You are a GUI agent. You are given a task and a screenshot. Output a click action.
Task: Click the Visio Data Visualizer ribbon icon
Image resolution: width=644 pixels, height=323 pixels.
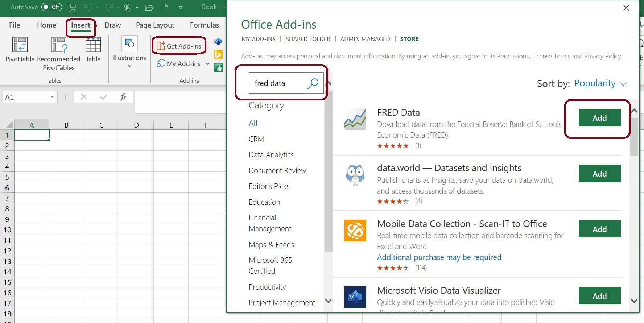pos(218,41)
